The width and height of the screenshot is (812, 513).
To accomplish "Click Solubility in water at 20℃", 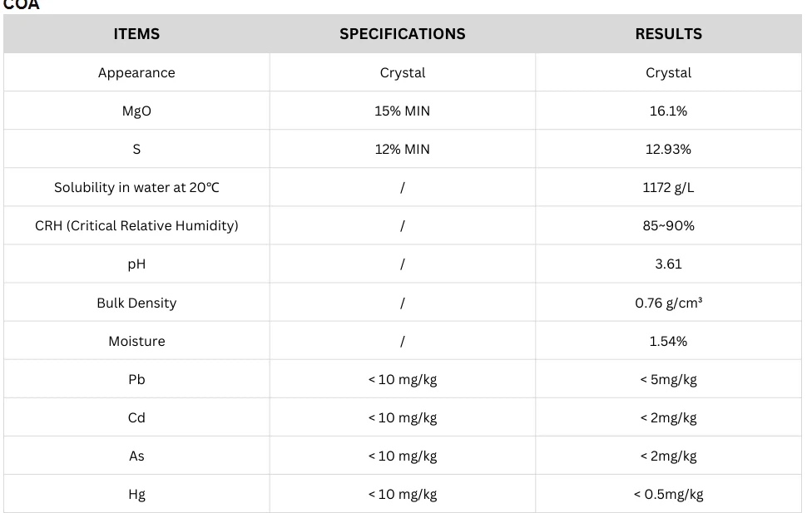I will point(136,187).
